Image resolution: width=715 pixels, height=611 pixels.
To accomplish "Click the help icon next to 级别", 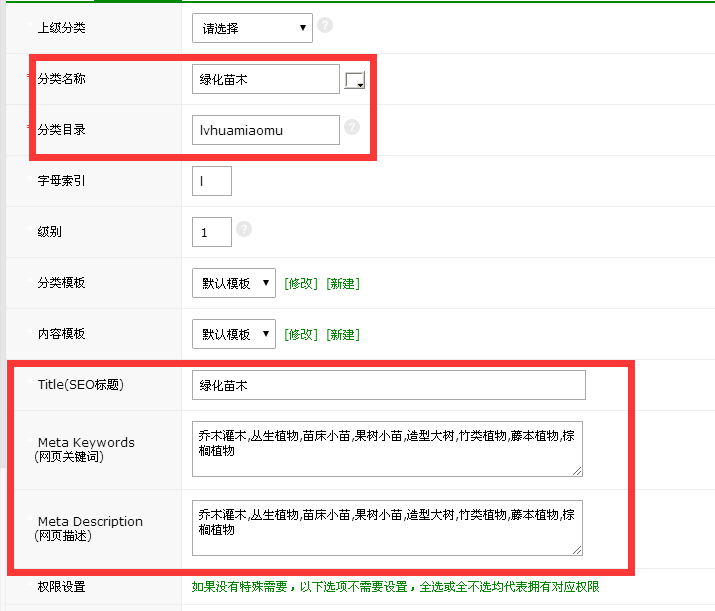I will [x=244, y=229].
